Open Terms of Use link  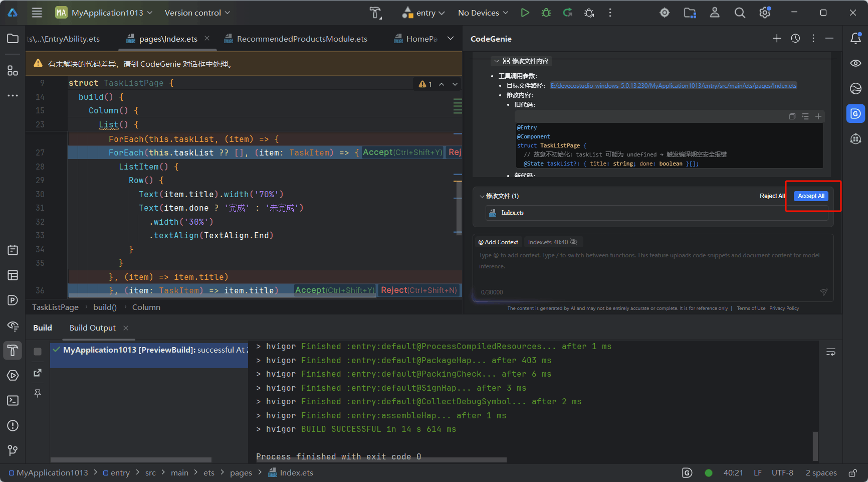coord(751,308)
